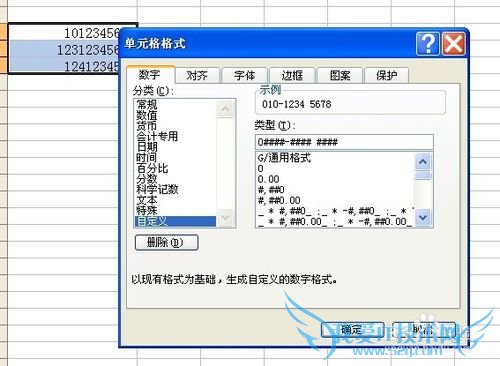
Task: Select 会计专用 in the category list
Action: pos(157,136)
